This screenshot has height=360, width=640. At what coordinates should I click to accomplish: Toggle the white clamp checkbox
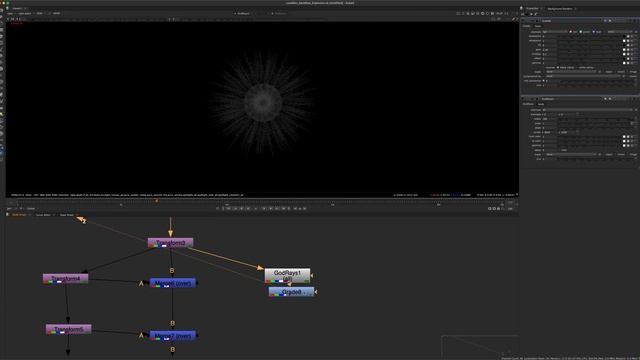pos(577,67)
